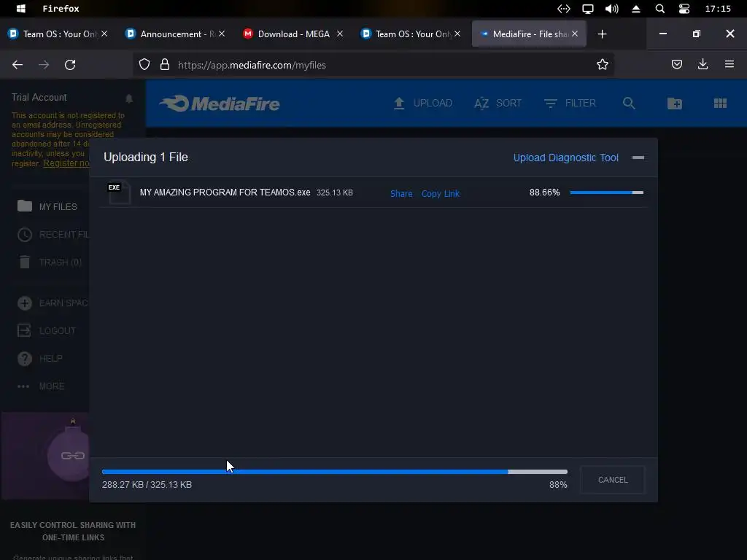Click the earn space plus icon
This screenshot has width=747, height=560.
click(x=25, y=303)
